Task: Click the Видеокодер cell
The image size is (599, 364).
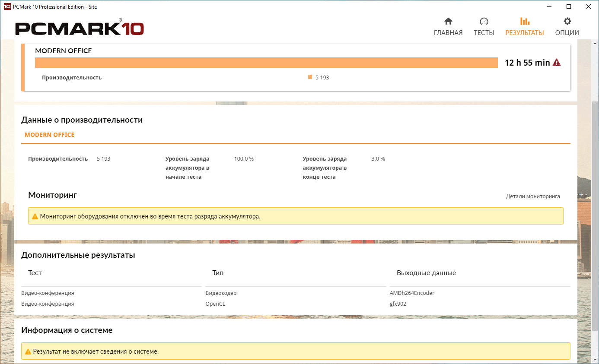Action: pyautogui.click(x=221, y=293)
